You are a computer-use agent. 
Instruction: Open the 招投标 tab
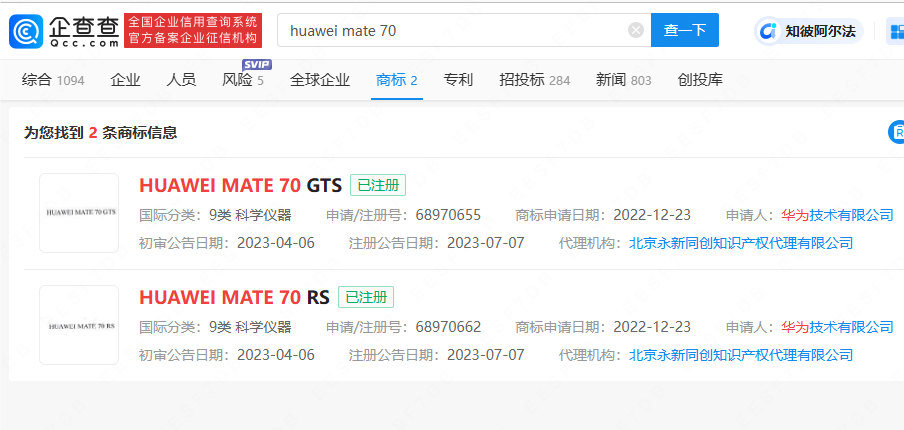coord(534,80)
